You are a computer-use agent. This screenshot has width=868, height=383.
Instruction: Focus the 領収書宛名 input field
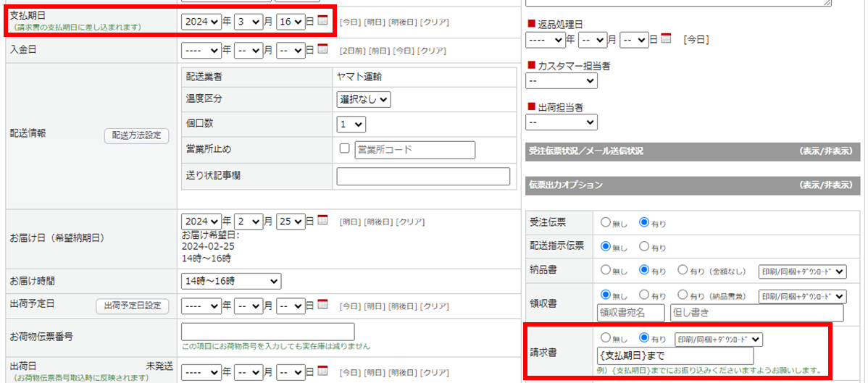(x=631, y=313)
